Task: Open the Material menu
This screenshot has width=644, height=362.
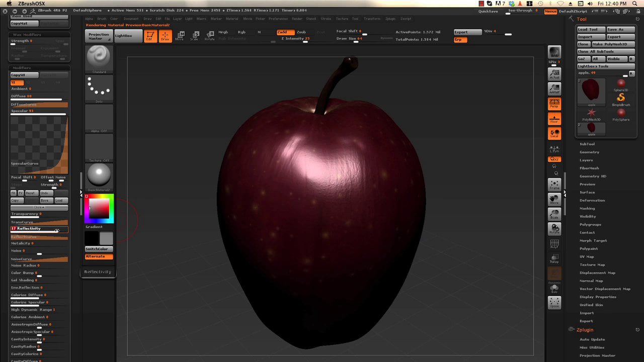Action: click(x=232, y=19)
